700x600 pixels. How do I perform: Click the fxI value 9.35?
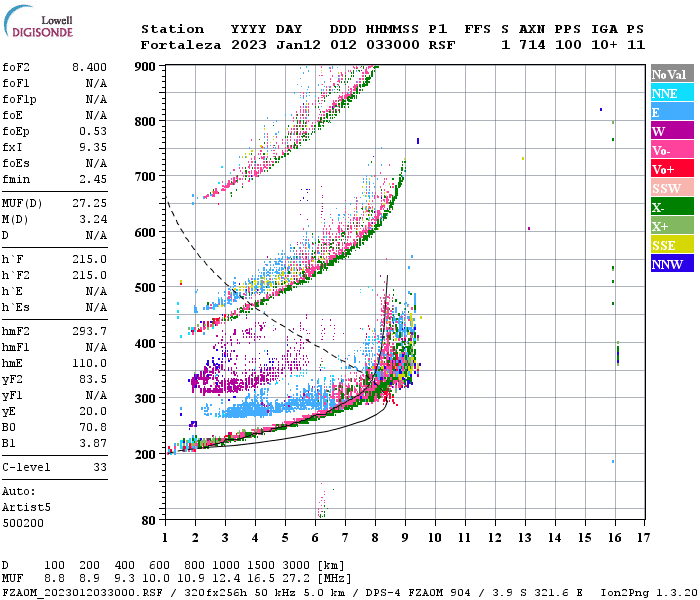[x=93, y=147]
